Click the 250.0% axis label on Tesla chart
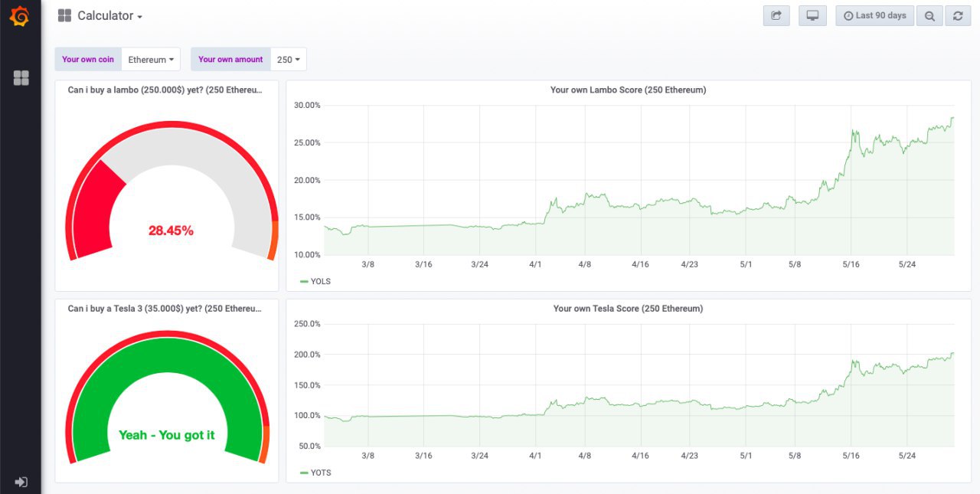The width and height of the screenshot is (980, 494). [x=307, y=324]
